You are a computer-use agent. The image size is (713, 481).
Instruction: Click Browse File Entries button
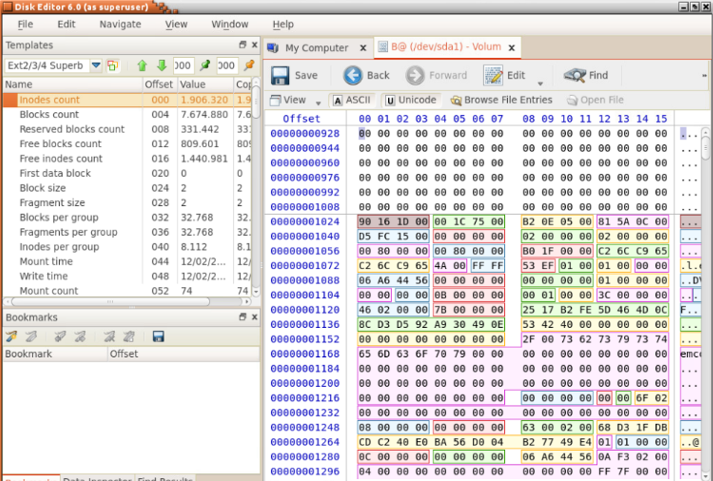501,100
